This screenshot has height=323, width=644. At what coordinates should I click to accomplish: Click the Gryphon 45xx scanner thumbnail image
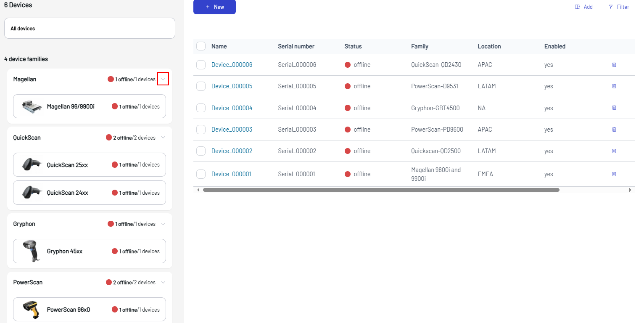[x=30, y=251]
